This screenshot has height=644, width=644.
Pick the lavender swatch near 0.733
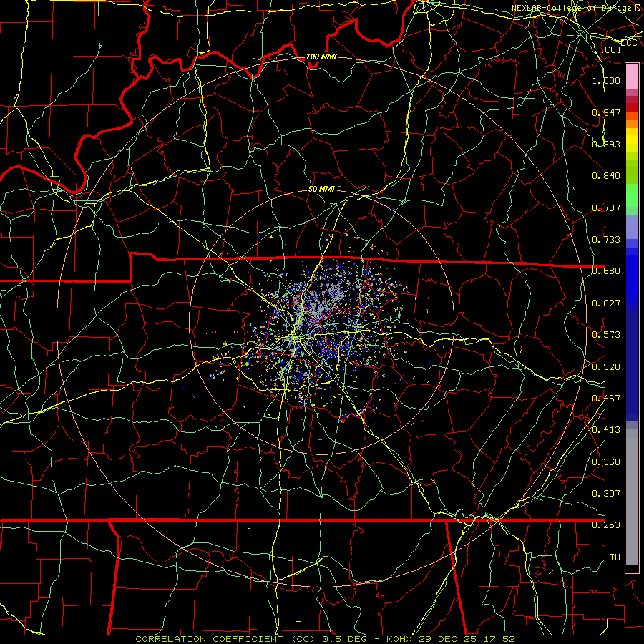pos(632,228)
